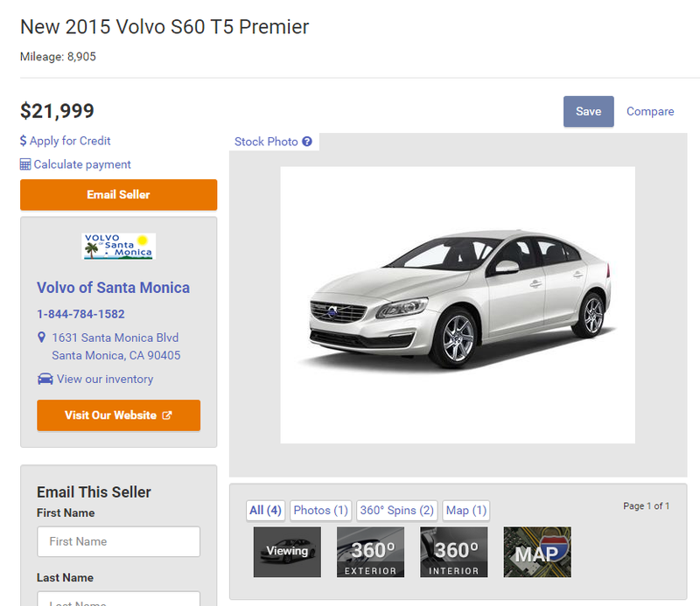This screenshot has height=606, width=700.
Task: Click the Compare link
Action: (x=650, y=111)
